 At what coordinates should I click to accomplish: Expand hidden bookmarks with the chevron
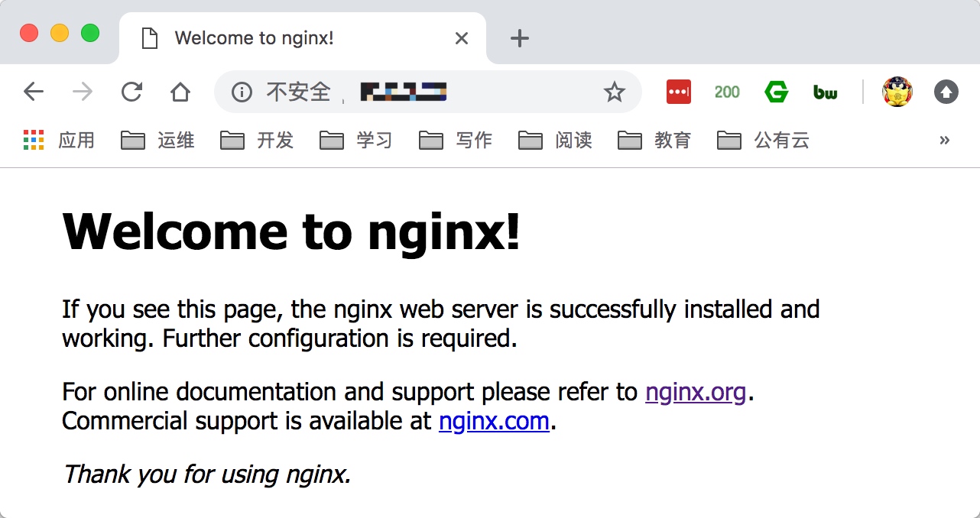click(x=945, y=140)
